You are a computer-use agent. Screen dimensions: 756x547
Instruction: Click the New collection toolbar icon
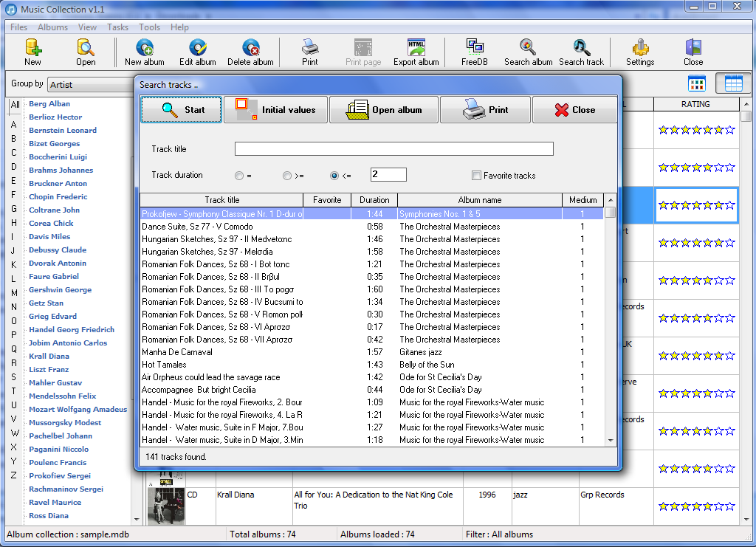(32, 52)
